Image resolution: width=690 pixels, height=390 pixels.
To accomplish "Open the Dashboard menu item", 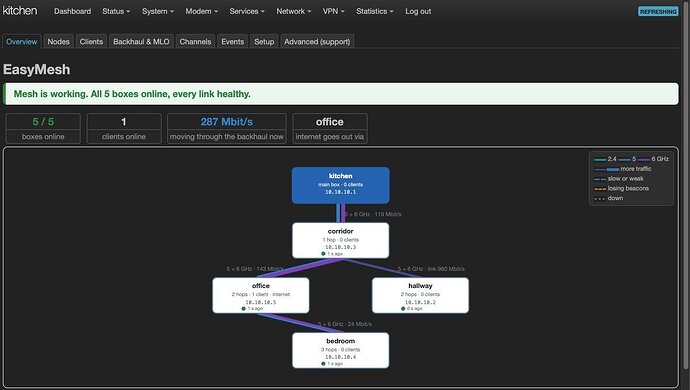I will pyautogui.click(x=72, y=11).
